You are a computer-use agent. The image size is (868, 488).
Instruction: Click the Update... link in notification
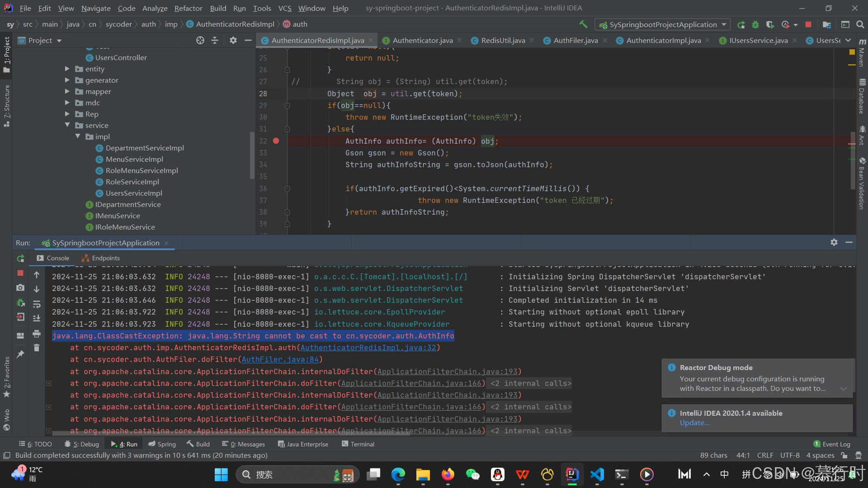[694, 423]
